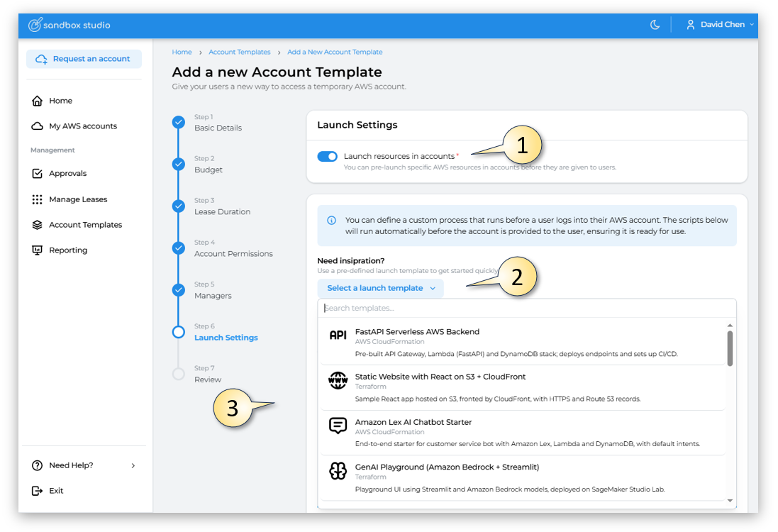778x532 pixels.
Task: Jump to Step 7 Review circle
Action: point(179,374)
